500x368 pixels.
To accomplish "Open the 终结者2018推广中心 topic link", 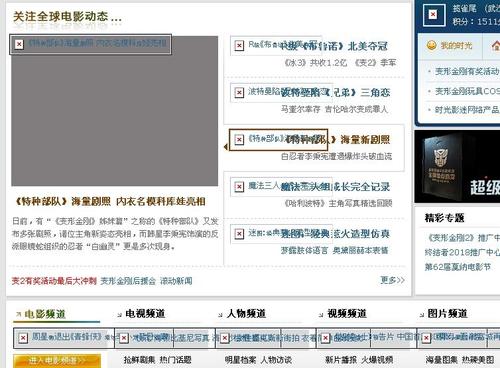I will [462, 252].
